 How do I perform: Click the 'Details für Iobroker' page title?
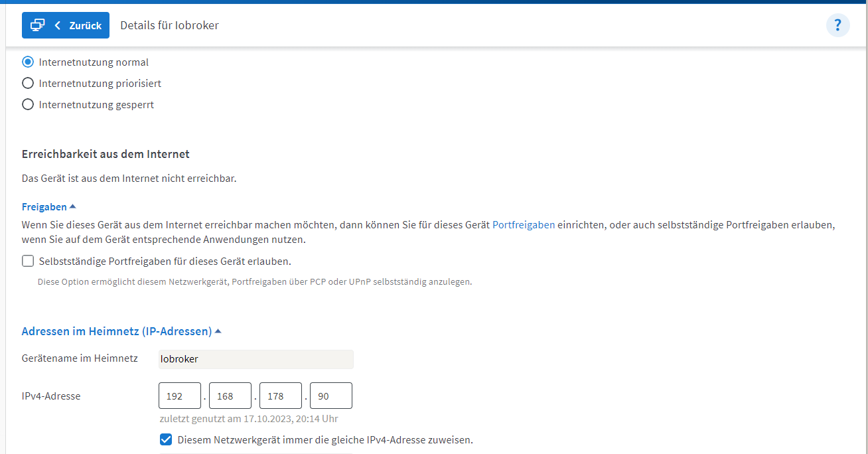click(169, 25)
